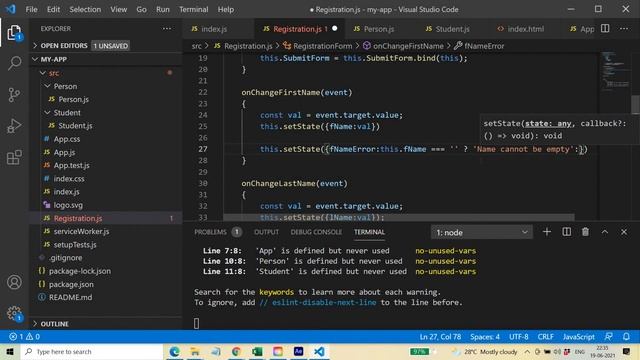Close the terminal panel

tap(624, 232)
